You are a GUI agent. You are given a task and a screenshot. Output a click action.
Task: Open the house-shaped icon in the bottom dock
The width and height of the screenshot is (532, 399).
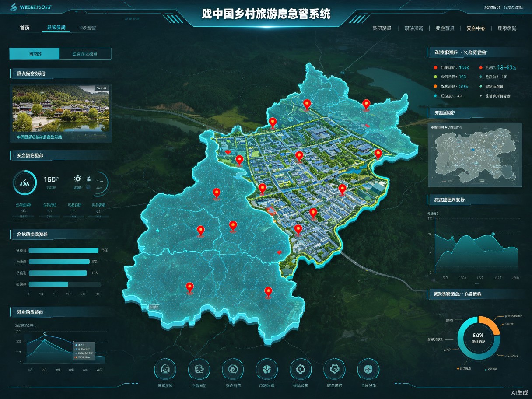pos(164,370)
